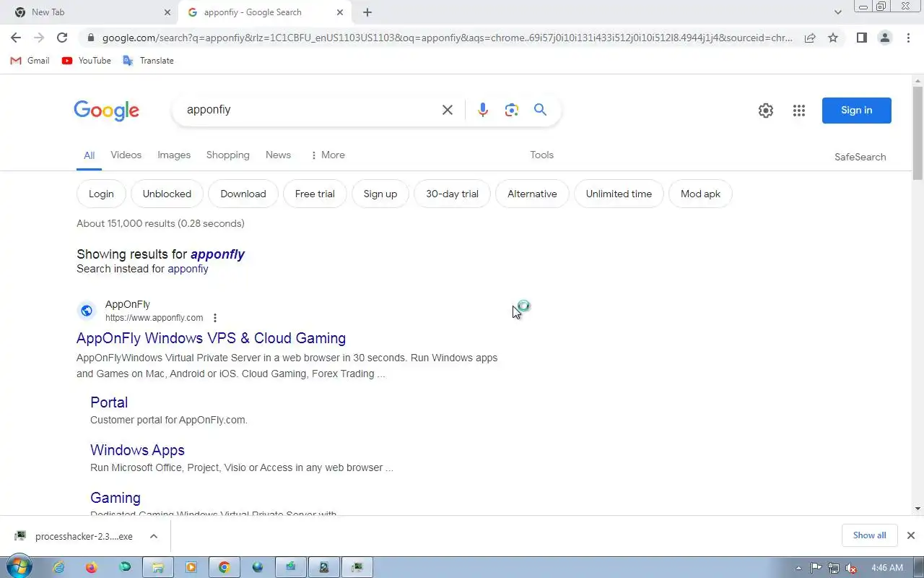
Task: Share this page from the address bar
Action: pos(810,38)
